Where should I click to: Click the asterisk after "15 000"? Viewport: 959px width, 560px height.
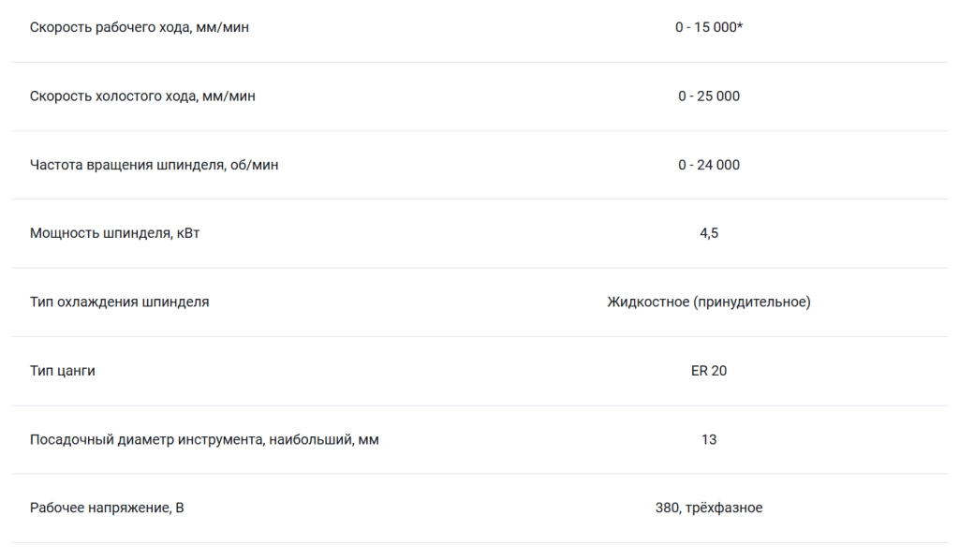740,25
